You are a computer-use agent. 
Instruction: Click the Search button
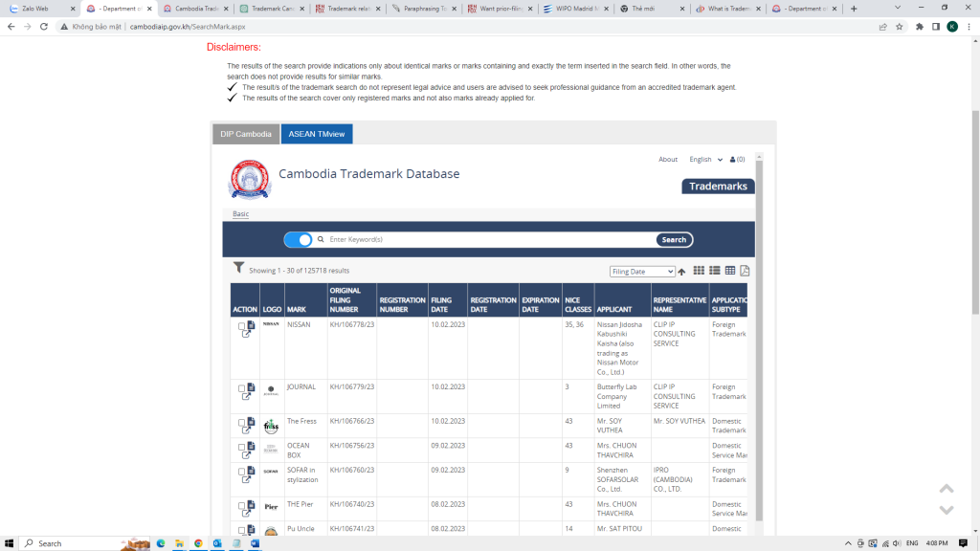click(674, 239)
